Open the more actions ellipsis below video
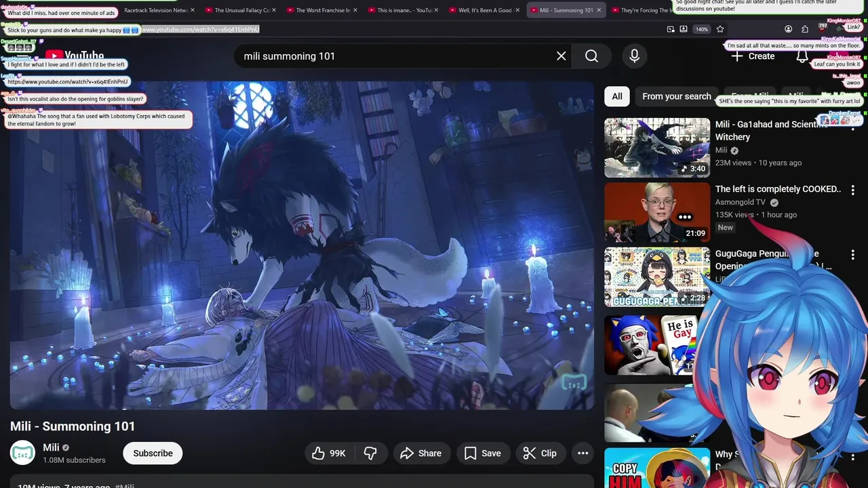 click(x=583, y=453)
